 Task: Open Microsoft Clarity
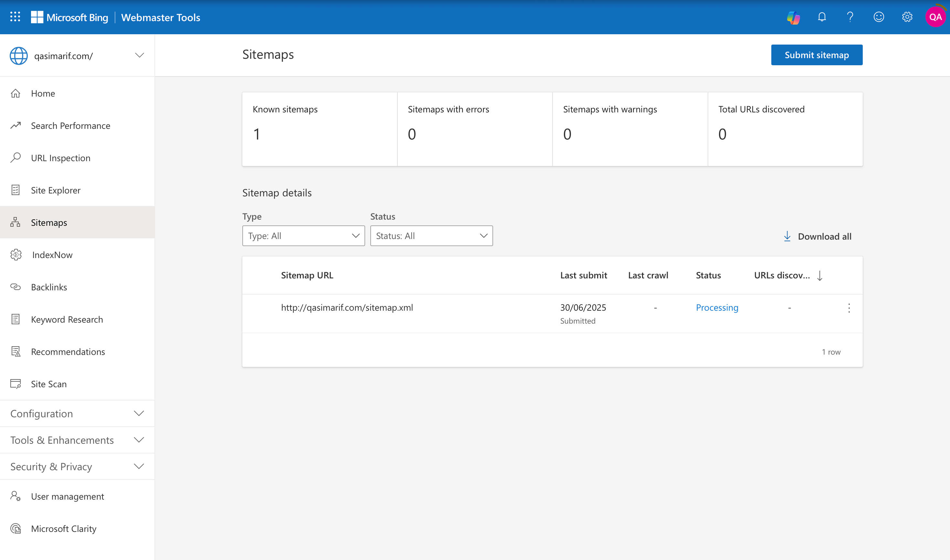(63, 528)
